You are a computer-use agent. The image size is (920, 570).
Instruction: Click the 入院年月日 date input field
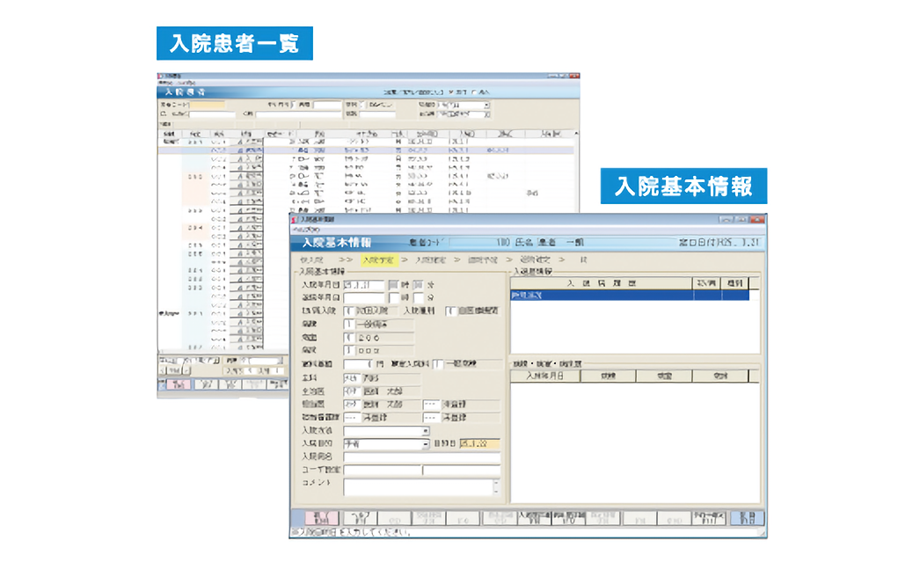click(363, 285)
